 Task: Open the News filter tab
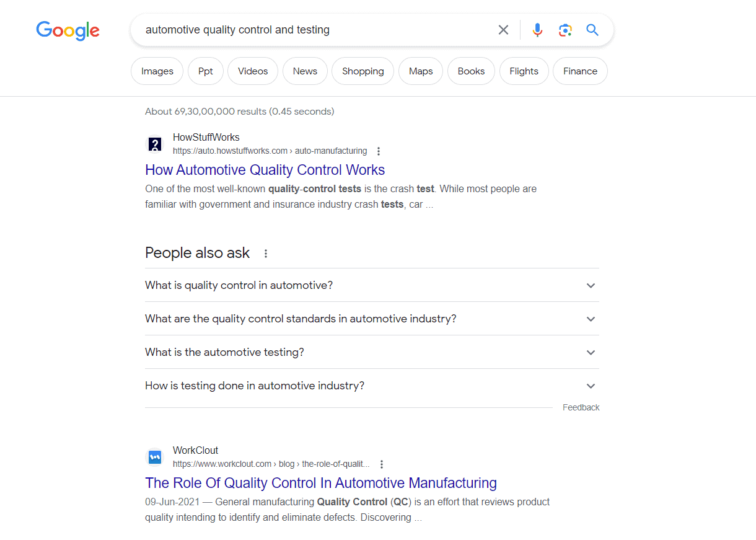click(305, 71)
